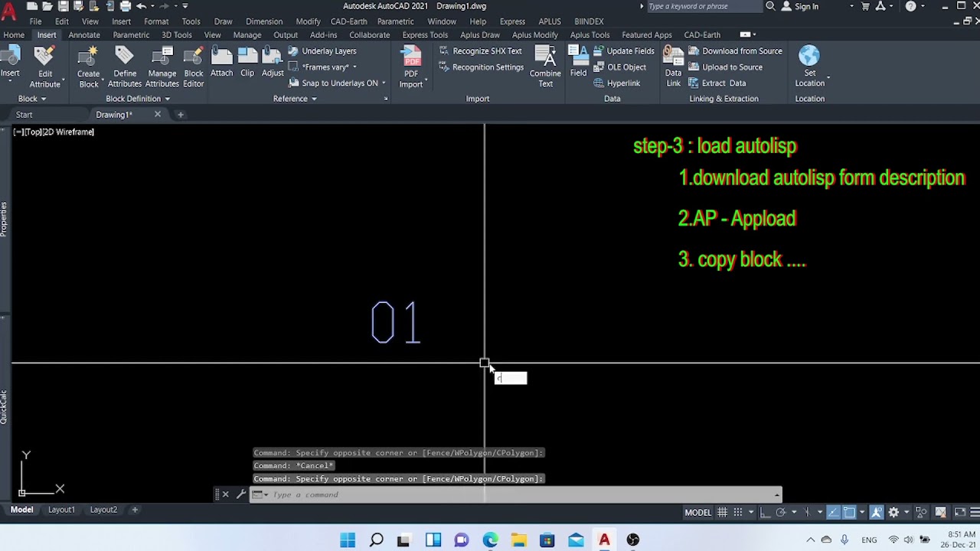
Task: Open the Define Attributes tool
Action: [x=125, y=67]
